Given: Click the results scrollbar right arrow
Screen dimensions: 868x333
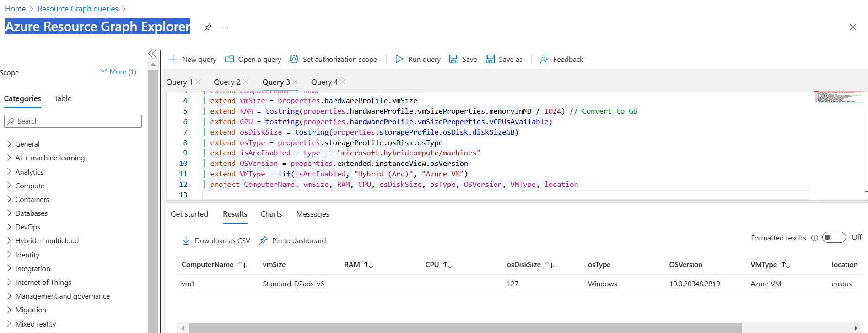Looking at the screenshot, I should tap(856, 328).
